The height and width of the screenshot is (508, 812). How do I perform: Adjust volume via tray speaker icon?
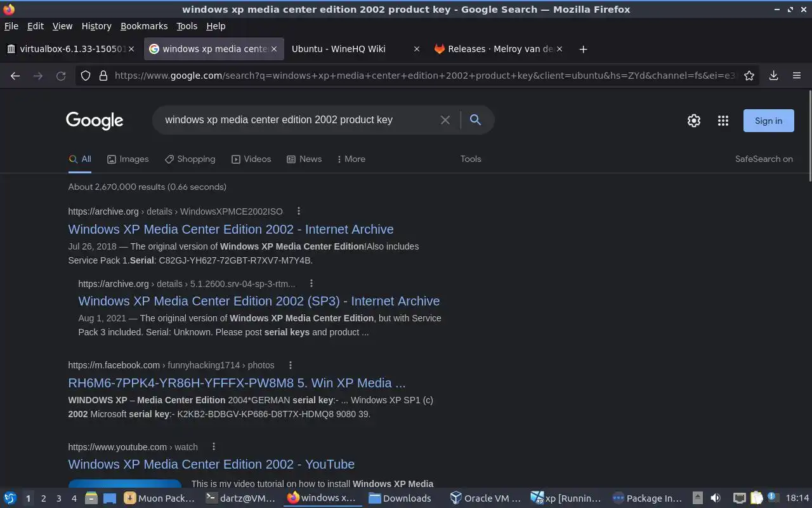tap(716, 498)
